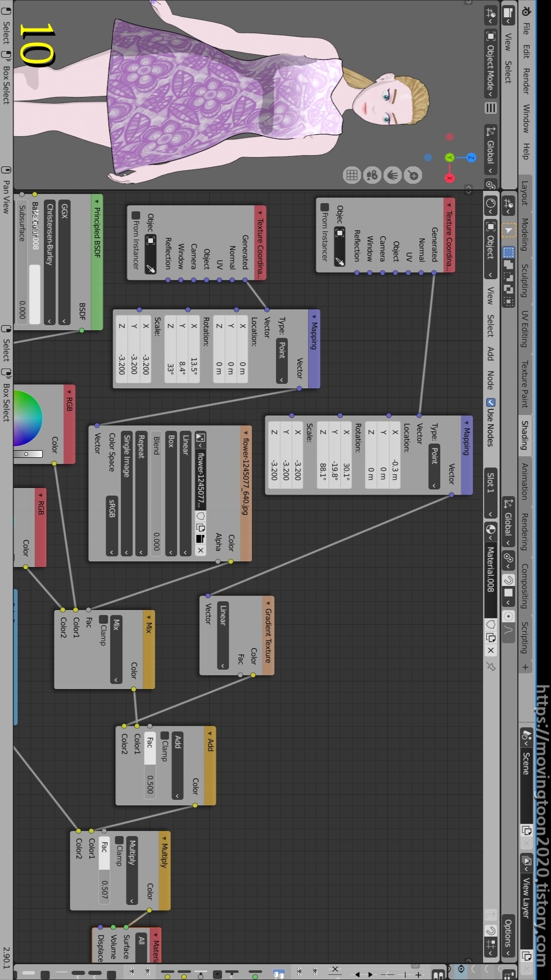Duplicate Material.008 with the new material icon

tap(491, 637)
